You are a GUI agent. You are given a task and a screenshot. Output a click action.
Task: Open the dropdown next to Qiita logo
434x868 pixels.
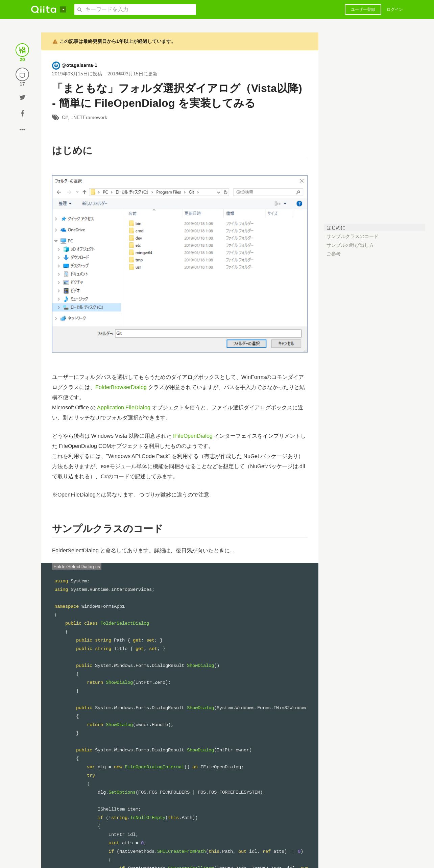[x=63, y=9]
